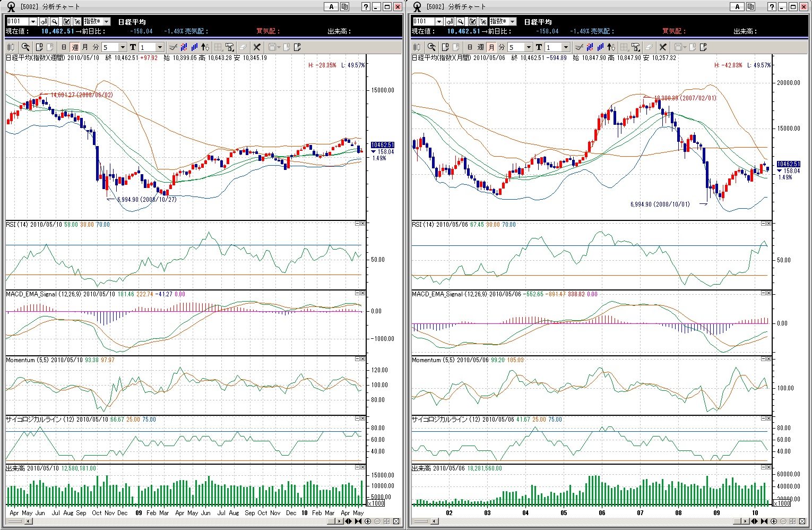
Task: Click the search icon beside code field in right window
Action: [x=460, y=22]
